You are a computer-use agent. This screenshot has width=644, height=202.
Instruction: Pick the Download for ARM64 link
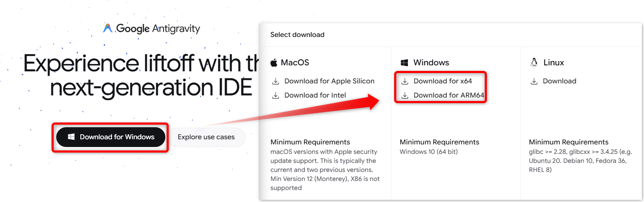coord(449,95)
